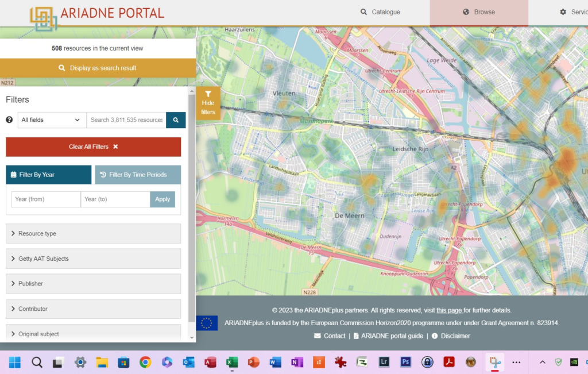The image size is (588, 374).
Task: Click the Hide filters funnel button
Action: pyautogui.click(x=208, y=103)
